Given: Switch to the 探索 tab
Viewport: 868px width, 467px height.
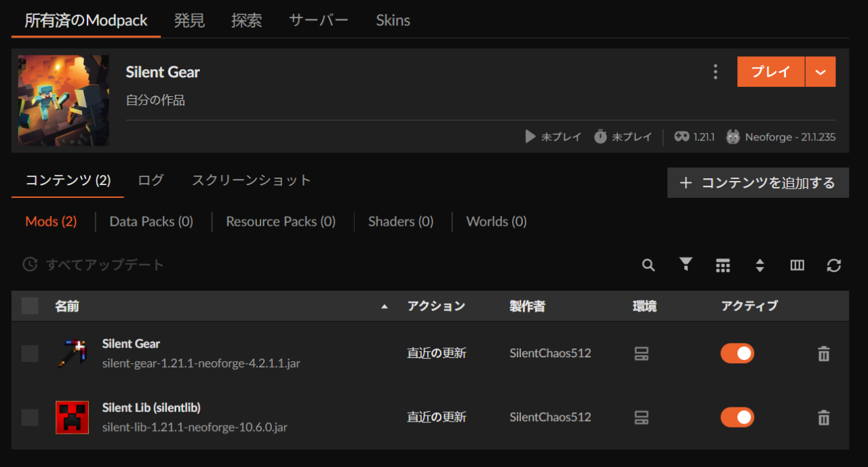Looking at the screenshot, I should pos(246,20).
